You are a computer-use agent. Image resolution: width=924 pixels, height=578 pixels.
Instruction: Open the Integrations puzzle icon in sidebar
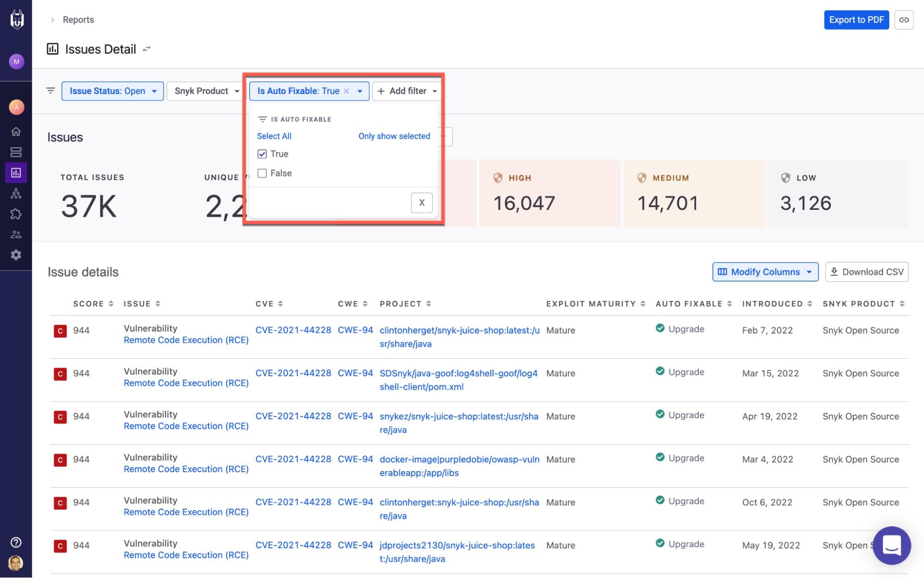point(16,214)
